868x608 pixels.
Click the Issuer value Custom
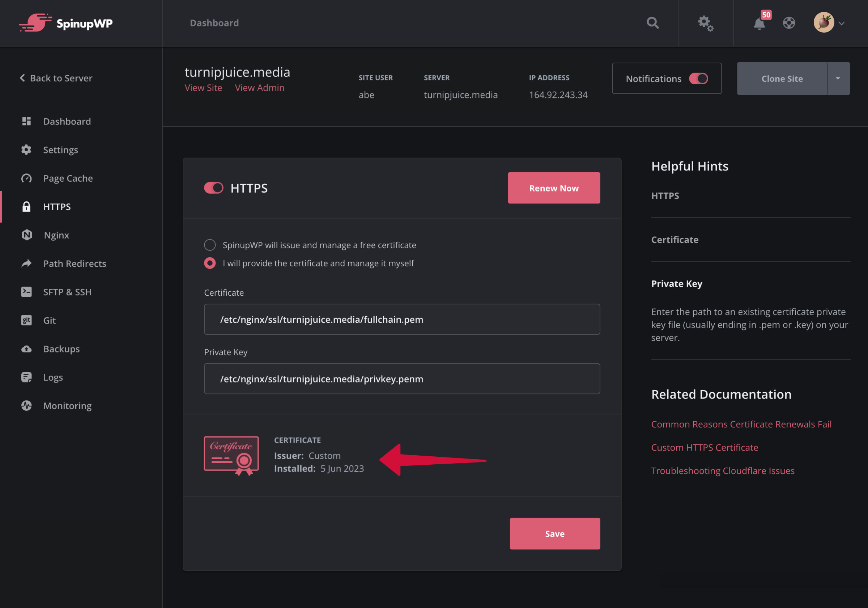pyautogui.click(x=324, y=456)
